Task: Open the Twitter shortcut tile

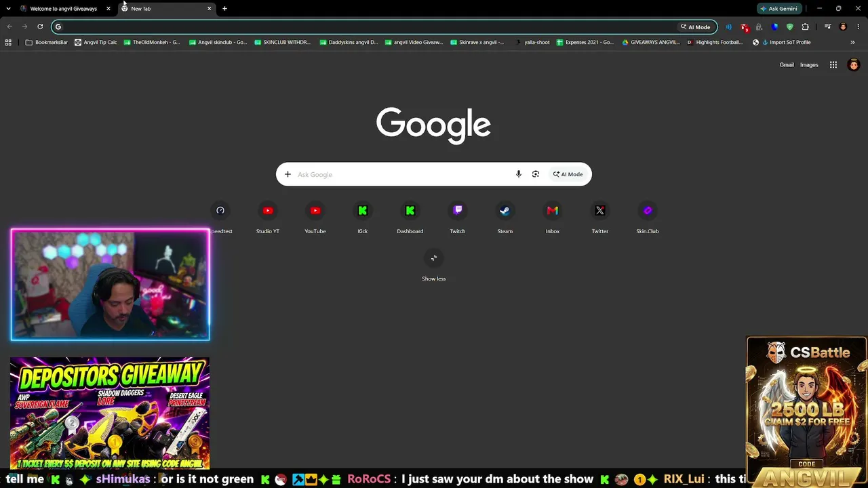Action: pos(600,218)
